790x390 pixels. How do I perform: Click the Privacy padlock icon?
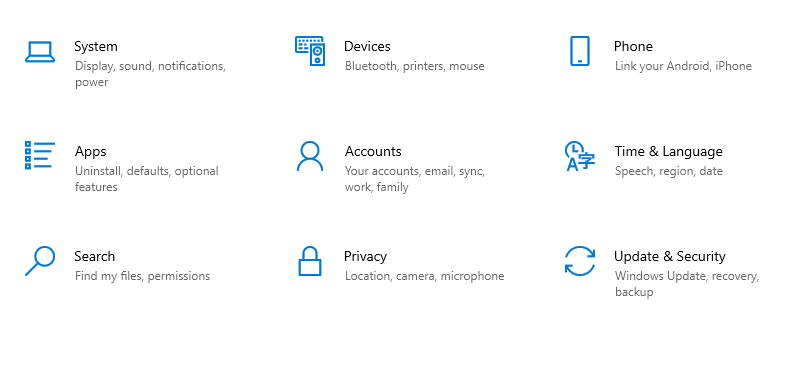pos(310,261)
